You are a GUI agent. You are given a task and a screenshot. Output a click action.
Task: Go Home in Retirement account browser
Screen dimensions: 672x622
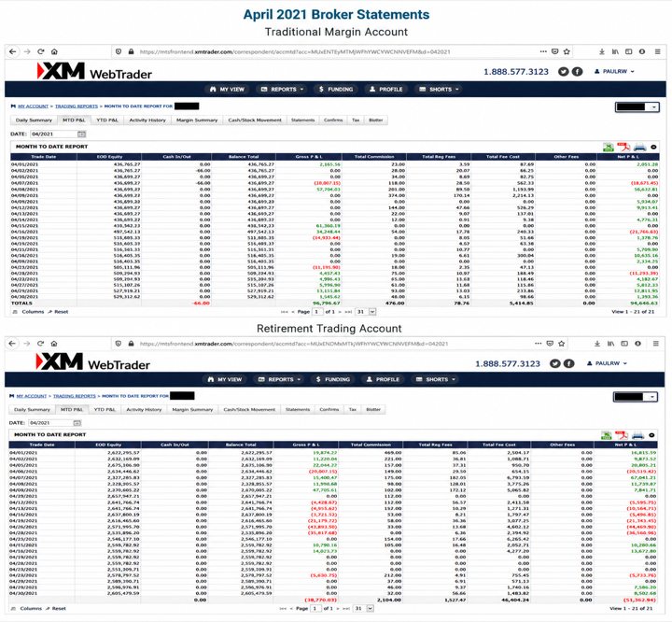tap(53, 343)
